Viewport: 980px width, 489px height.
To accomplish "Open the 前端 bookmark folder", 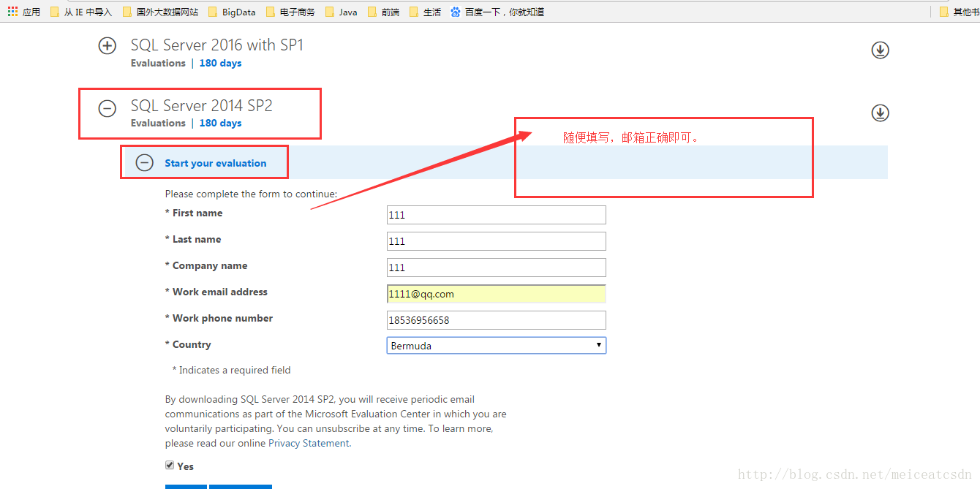I will point(384,12).
